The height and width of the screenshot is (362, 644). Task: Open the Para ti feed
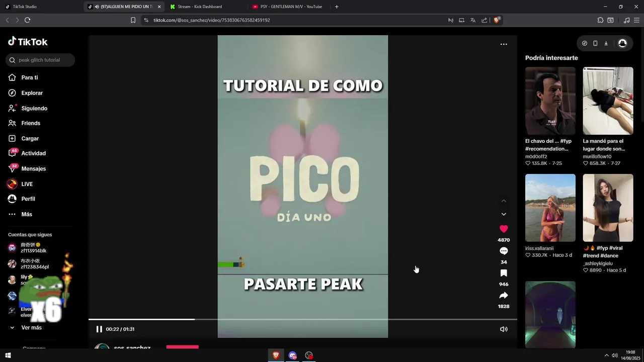point(29,77)
